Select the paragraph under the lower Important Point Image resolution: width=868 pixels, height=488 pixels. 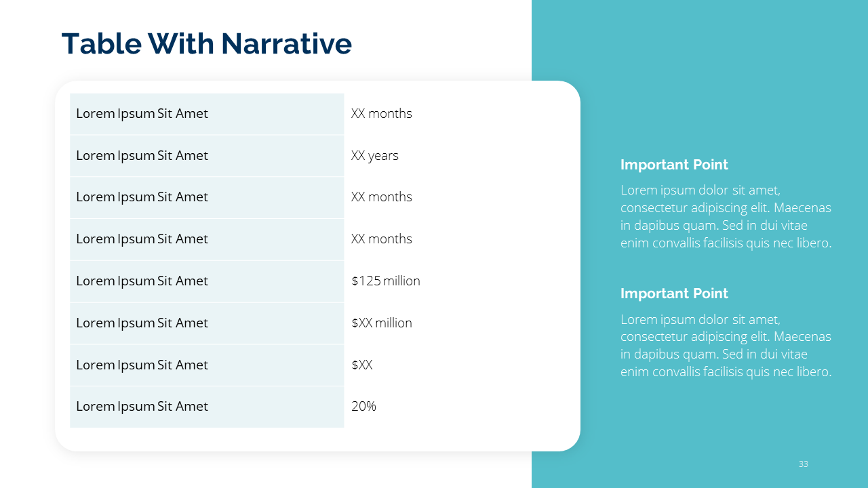point(726,346)
